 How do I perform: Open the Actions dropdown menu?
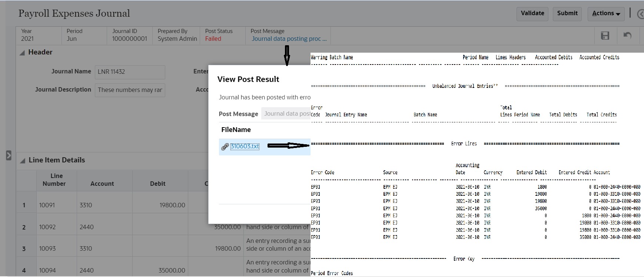[x=606, y=14]
